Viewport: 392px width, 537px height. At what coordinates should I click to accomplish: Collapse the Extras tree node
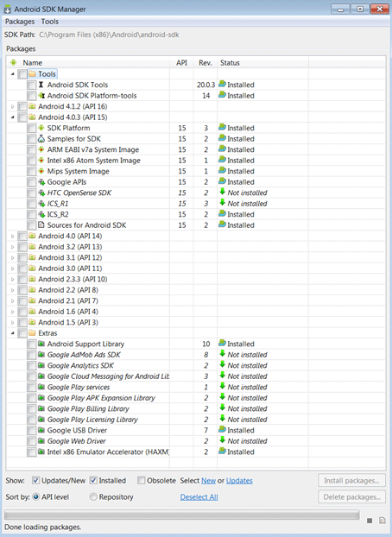[x=13, y=333]
